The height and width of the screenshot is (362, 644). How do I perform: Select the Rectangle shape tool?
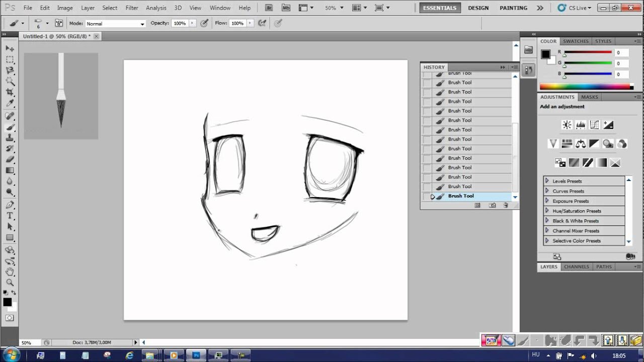[10, 238]
